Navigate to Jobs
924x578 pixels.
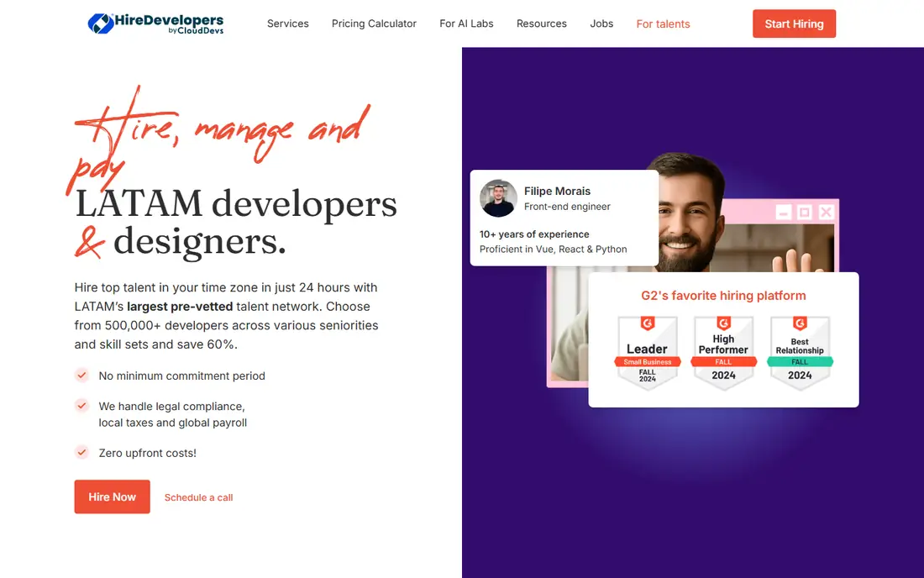601,24
